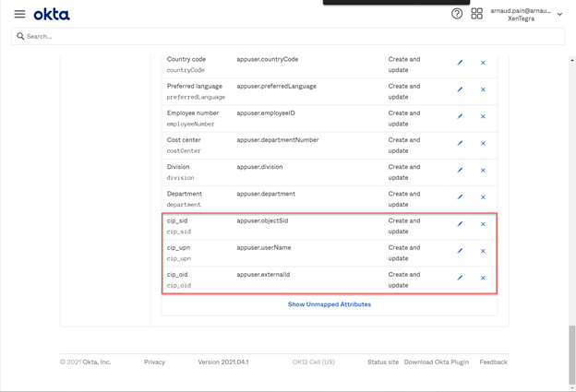Screen dimensions: 576x392
Task: Edit the Cost center mapping
Action: 461,143
